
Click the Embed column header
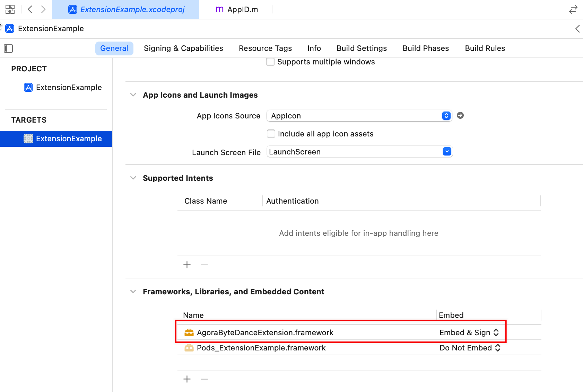pyautogui.click(x=451, y=315)
